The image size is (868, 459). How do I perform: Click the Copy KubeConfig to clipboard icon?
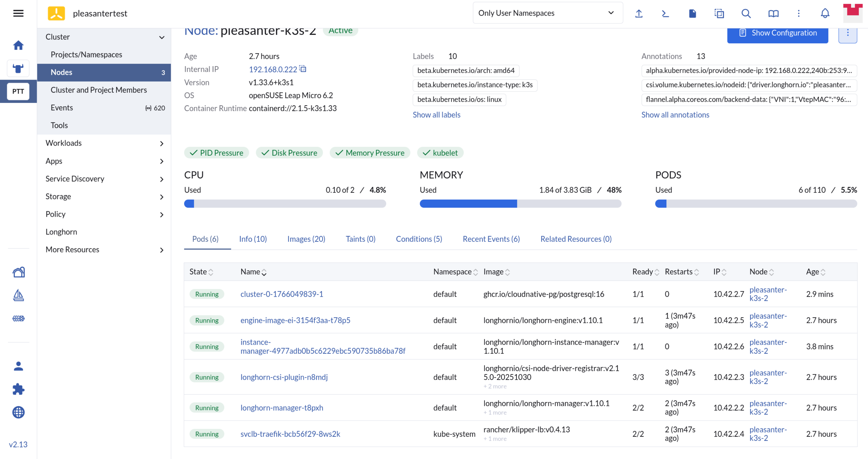point(719,14)
